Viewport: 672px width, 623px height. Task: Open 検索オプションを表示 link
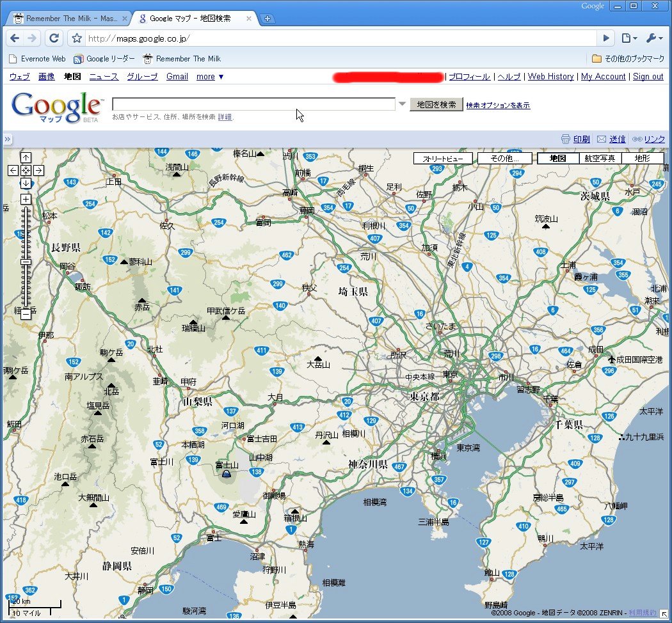[498, 105]
